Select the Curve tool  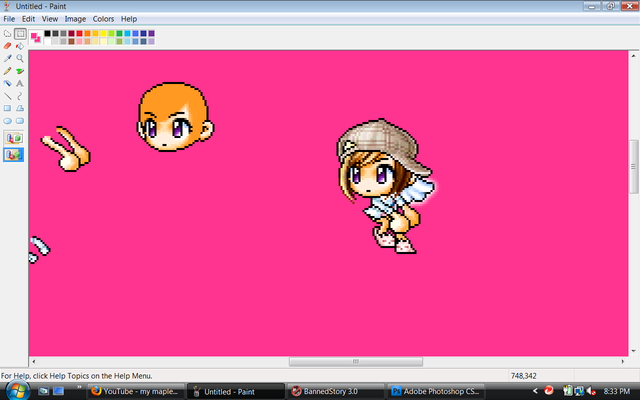point(20,96)
